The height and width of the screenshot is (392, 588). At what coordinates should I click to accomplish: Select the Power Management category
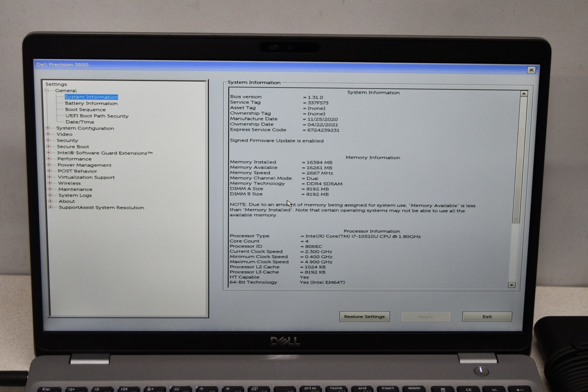tap(85, 165)
